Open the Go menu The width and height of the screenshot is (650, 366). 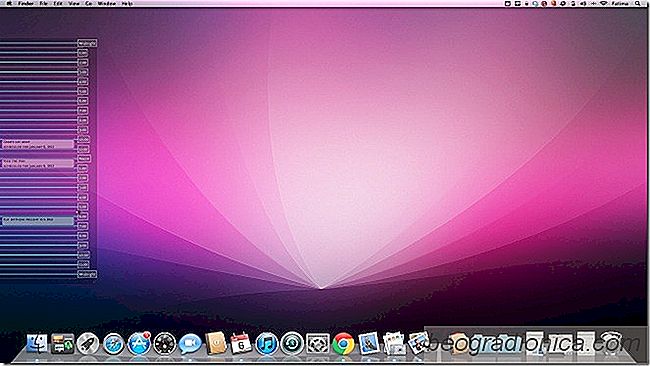coord(89,3)
